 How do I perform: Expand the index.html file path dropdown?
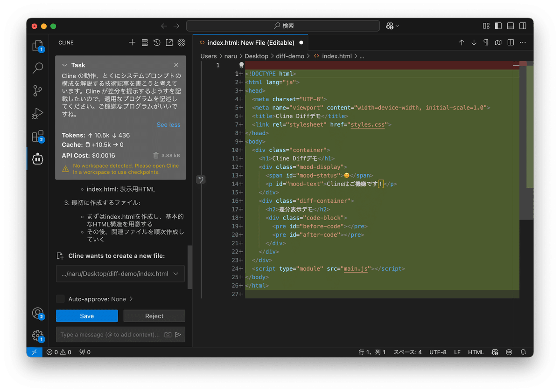click(x=176, y=274)
